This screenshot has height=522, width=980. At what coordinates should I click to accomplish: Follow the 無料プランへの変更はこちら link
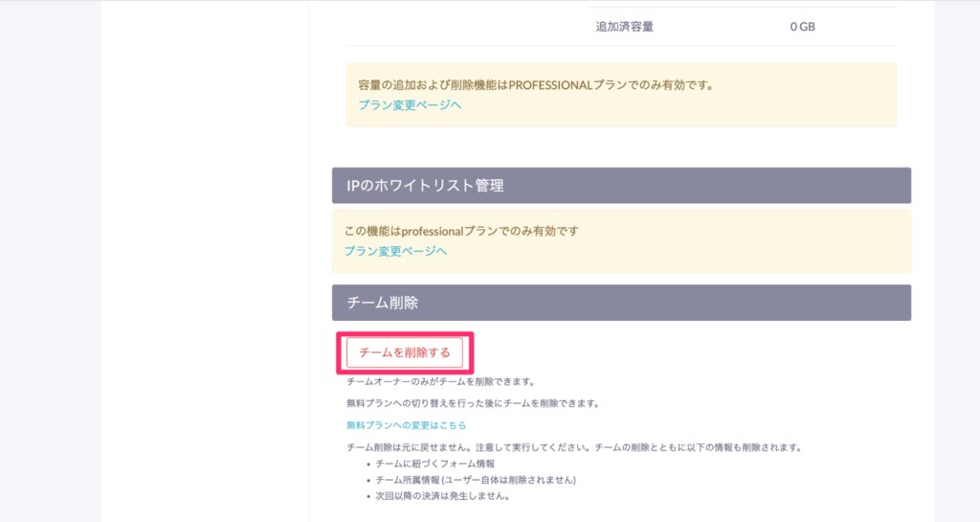click(x=406, y=425)
